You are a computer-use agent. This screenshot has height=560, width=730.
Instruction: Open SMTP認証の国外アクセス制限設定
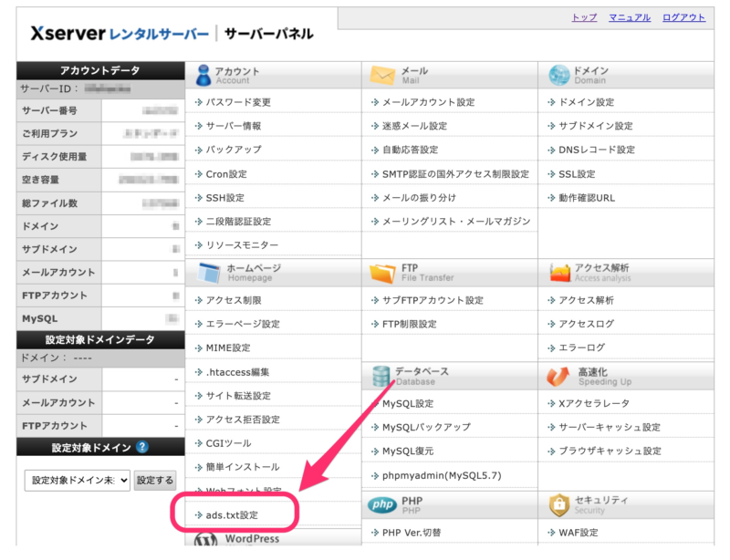(455, 174)
